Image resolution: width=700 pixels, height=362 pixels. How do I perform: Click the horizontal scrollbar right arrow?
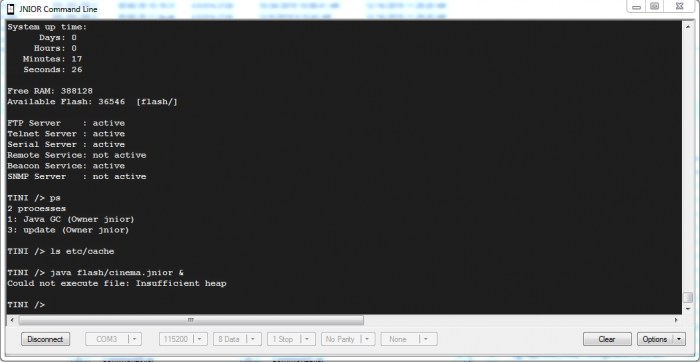coord(677,320)
